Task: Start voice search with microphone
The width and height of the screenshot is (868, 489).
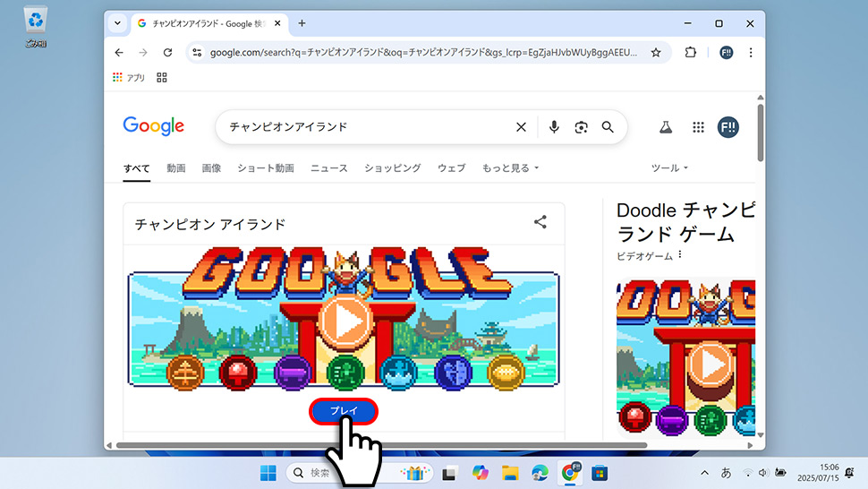Action: (554, 127)
